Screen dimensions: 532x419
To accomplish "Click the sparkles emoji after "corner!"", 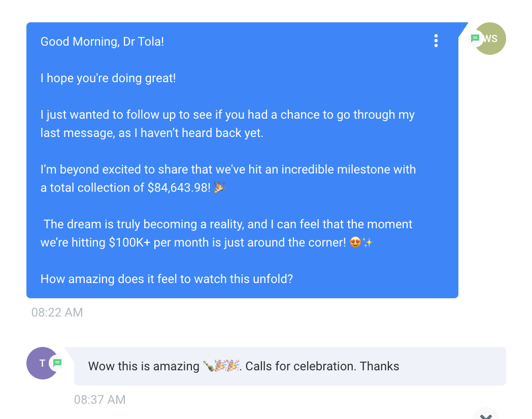I will pyautogui.click(x=368, y=242).
